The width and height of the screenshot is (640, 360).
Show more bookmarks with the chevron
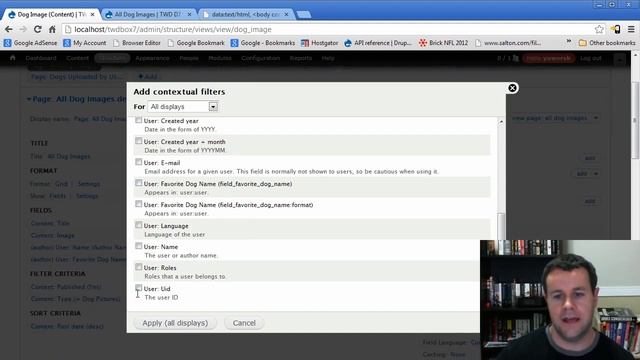pos(569,42)
